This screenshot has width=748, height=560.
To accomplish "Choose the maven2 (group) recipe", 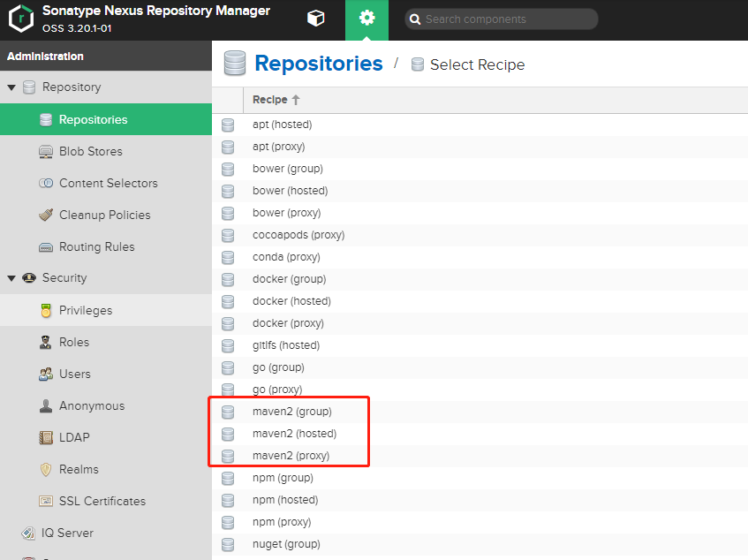I will [480, 412].
